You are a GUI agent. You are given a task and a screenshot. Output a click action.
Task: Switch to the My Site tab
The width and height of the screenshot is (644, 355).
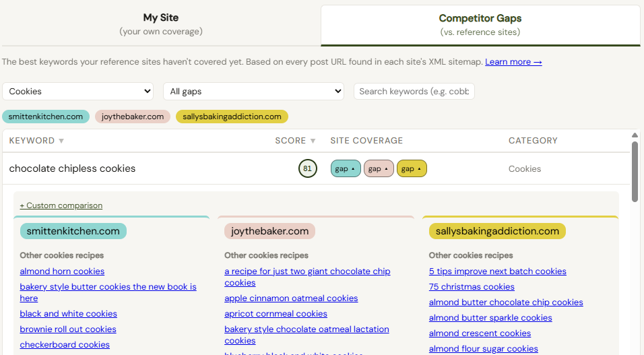pyautogui.click(x=161, y=24)
